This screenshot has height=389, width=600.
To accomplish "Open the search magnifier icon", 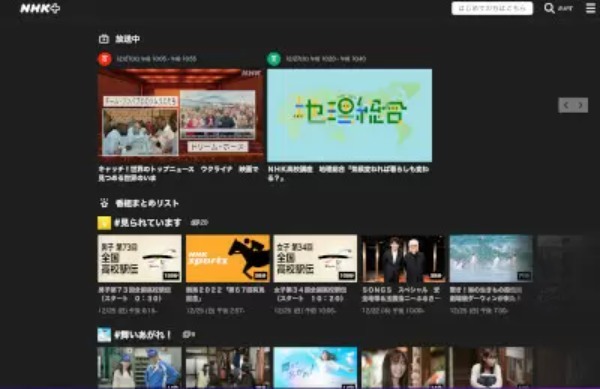I will click(x=549, y=8).
